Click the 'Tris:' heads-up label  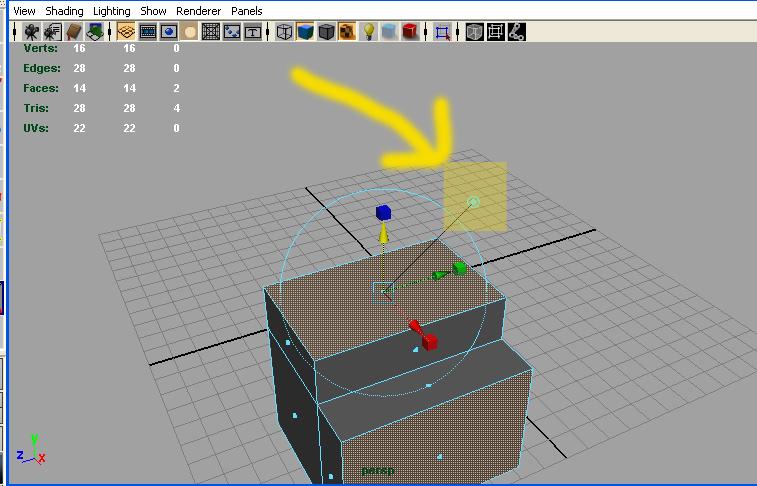click(36, 108)
